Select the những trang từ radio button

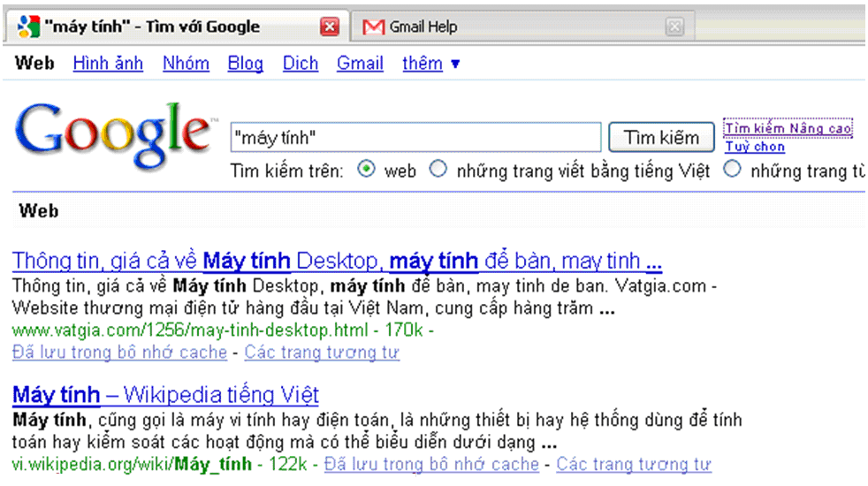pos(732,169)
